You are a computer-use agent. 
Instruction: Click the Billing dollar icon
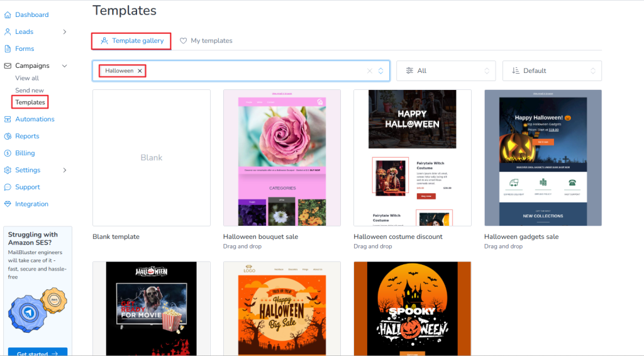8,153
